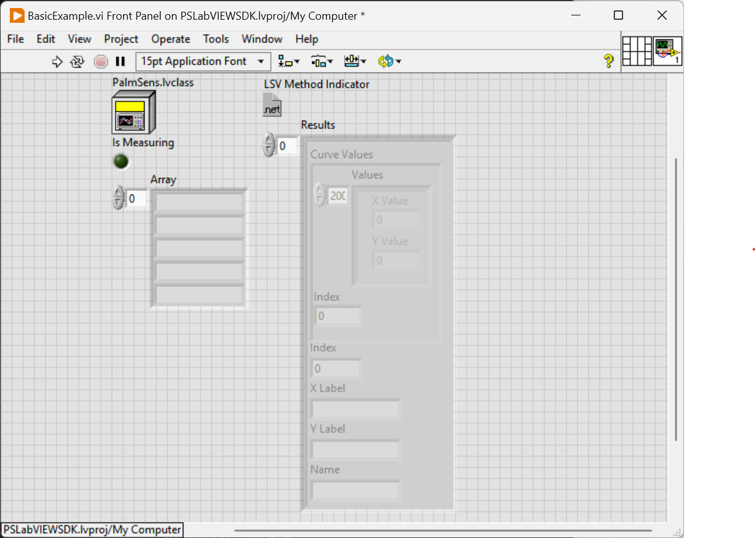Click the VI icon in top-right corner
Screen dimensions: 756x538
(x=668, y=51)
